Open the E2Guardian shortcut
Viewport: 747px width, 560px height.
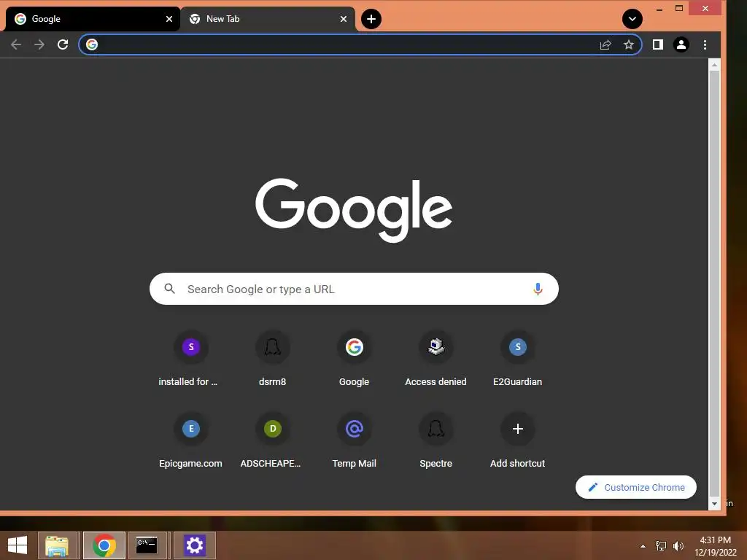(x=518, y=359)
